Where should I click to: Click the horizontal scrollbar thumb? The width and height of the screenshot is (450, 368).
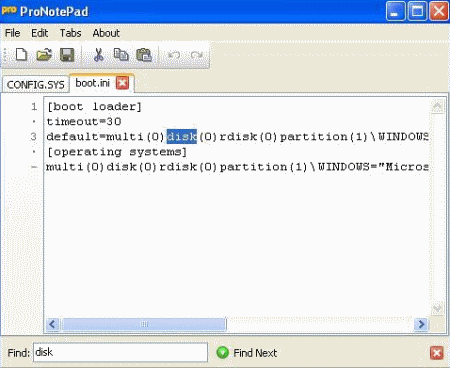click(144, 324)
